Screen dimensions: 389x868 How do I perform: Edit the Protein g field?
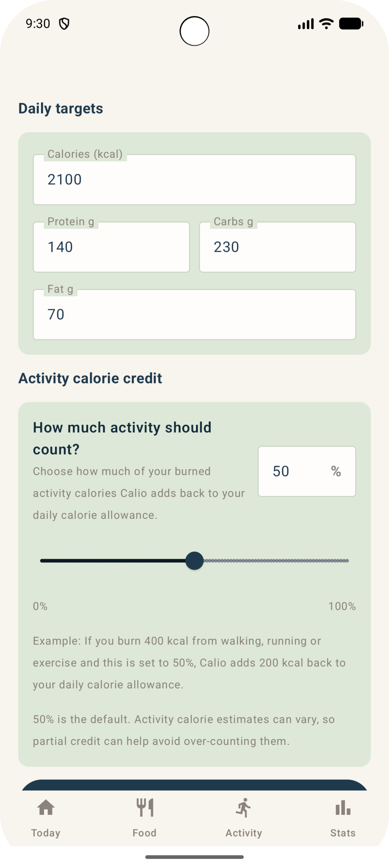[x=111, y=247]
